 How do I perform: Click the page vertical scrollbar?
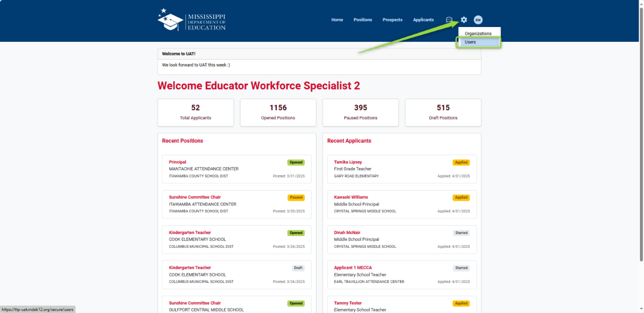coord(641,135)
